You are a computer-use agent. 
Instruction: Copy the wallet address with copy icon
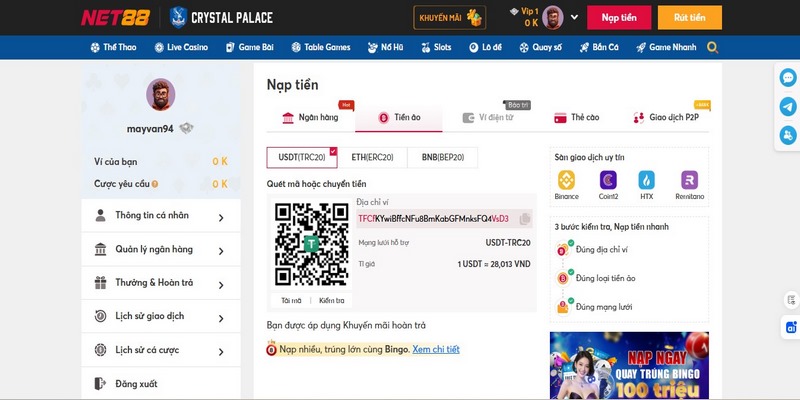click(x=524, y=219)
